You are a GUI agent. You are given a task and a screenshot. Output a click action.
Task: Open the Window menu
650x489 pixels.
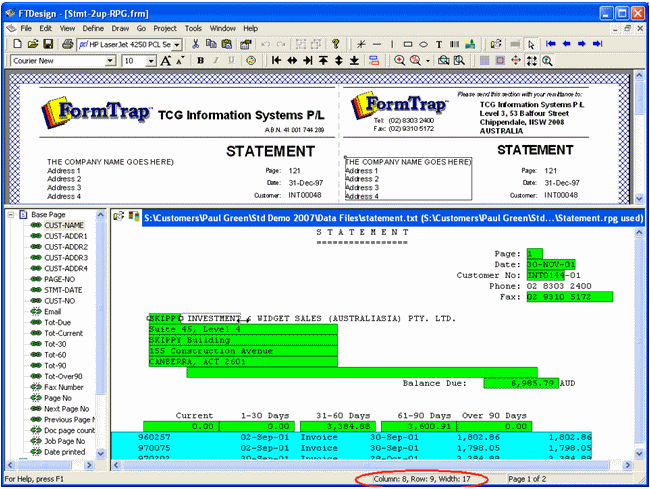[223, 28]
